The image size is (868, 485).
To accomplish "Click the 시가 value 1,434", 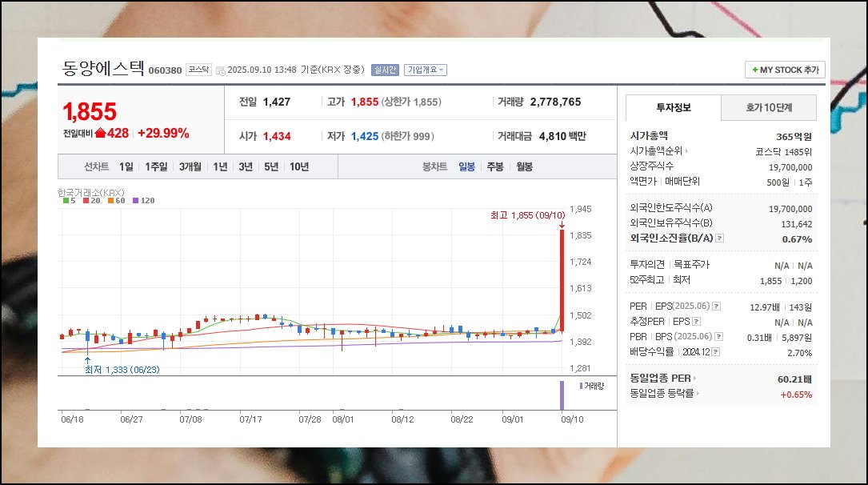I will tap(277, 136).
